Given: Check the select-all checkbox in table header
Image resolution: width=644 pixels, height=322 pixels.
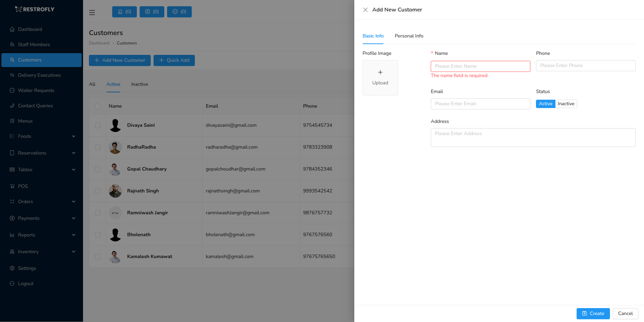Looking at the screenshot, I should click(x=98, y=106).
